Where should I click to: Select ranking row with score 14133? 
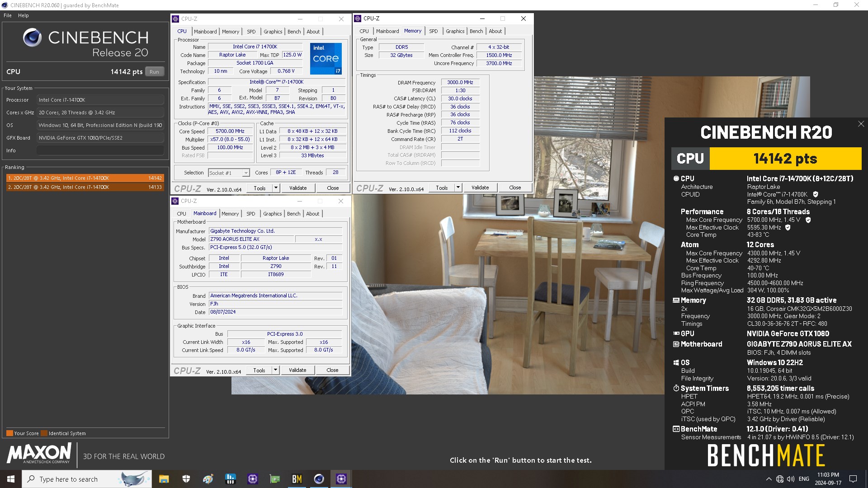point(85,187)
